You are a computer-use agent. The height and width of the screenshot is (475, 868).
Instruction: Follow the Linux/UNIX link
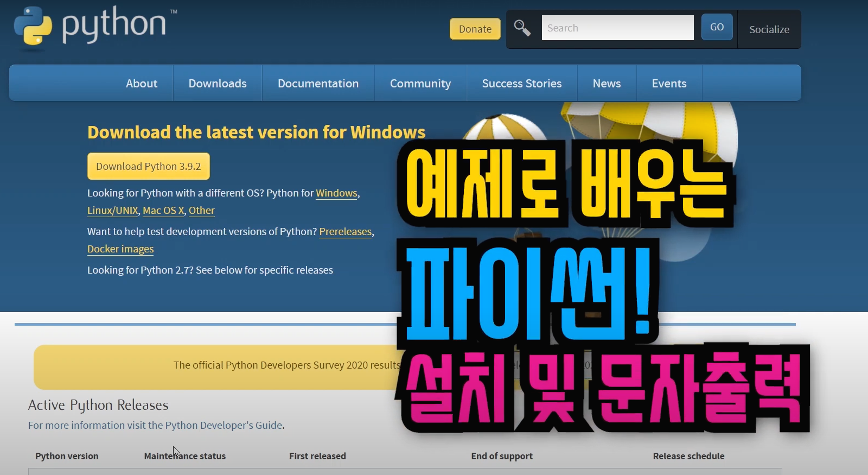click(x=112, y=211)
